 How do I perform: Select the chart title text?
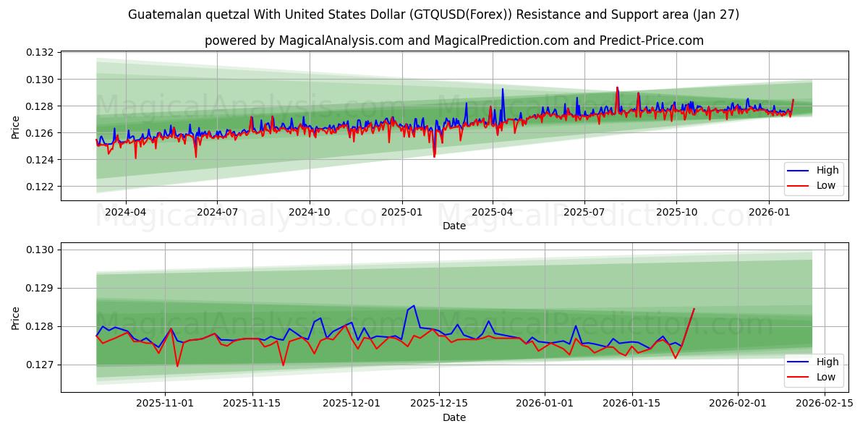(x=434, y=14)
